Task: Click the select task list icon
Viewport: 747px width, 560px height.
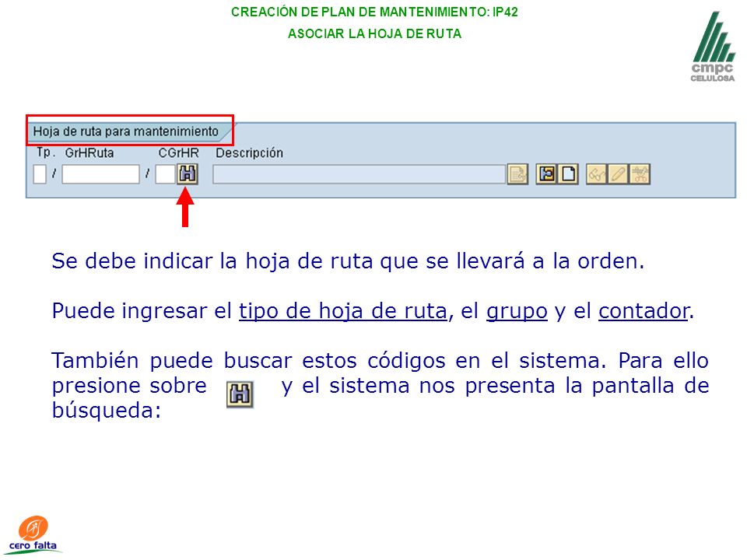Action: tap(546, 173)
